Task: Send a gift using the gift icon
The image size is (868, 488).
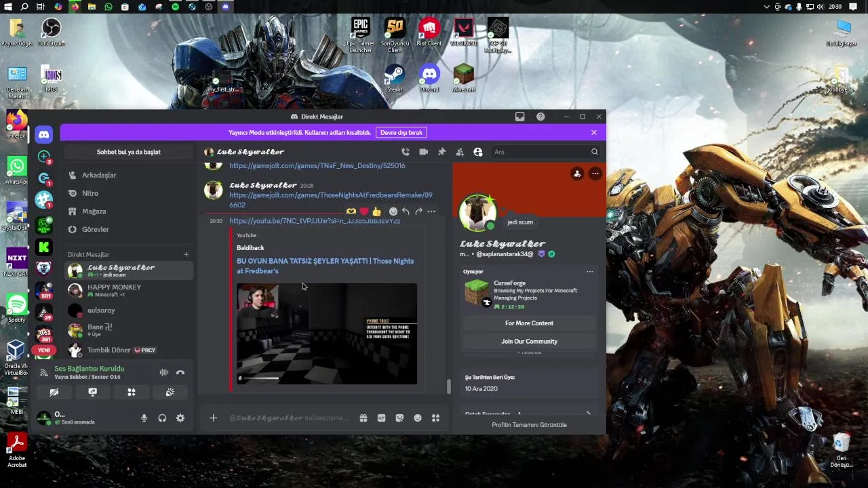Action: point(363,418)
